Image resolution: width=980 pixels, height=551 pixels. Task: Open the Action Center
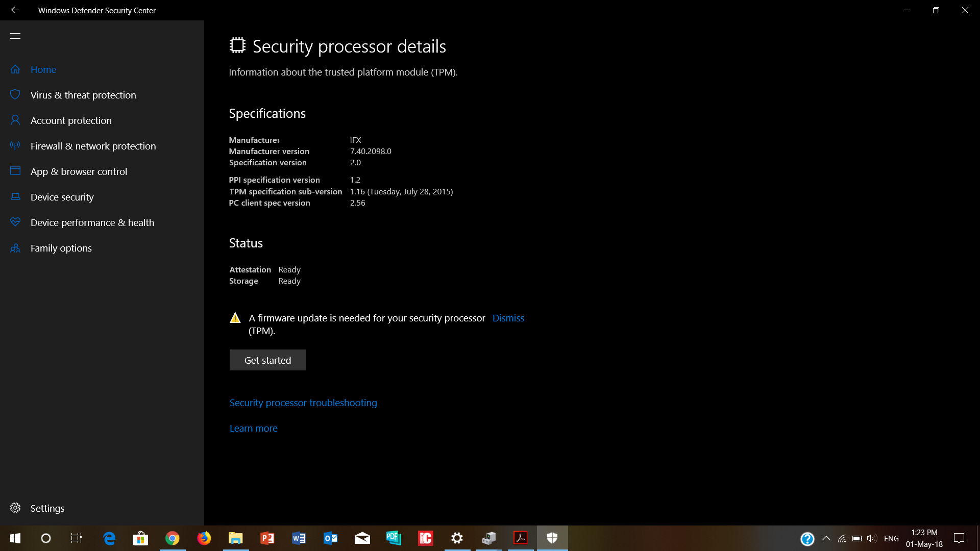coord(959,538)
